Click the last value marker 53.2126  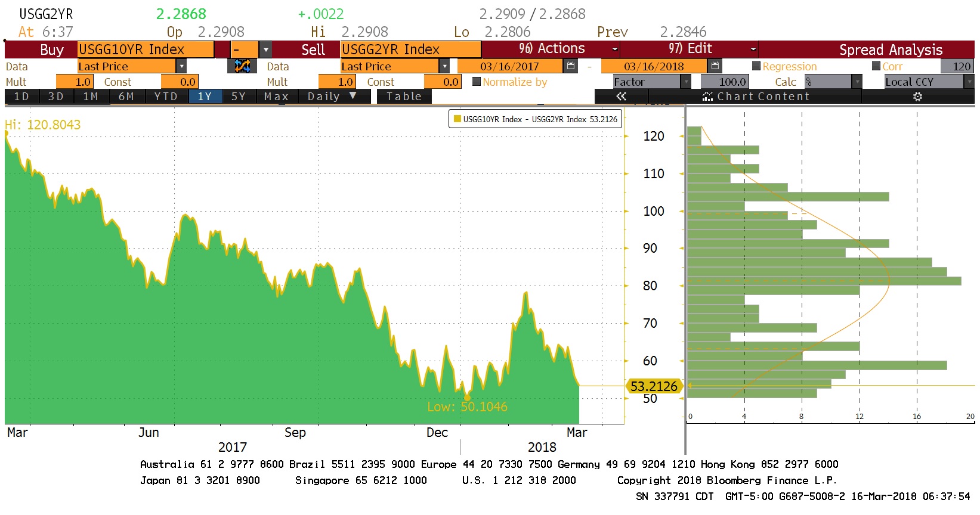(x=654, y=386)
